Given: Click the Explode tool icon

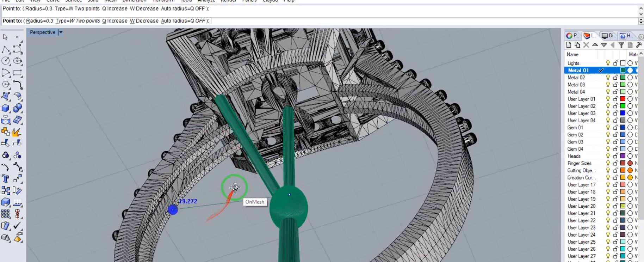Looking at the screenshot, I should 17,132.
